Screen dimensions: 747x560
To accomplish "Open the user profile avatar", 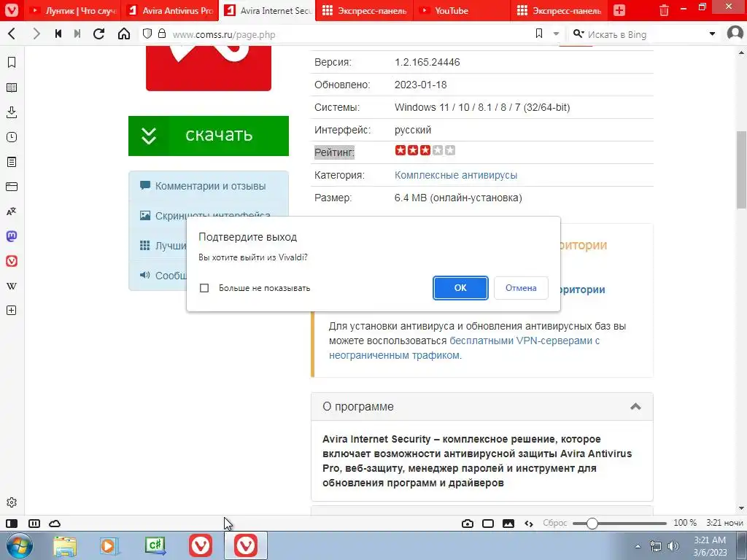I will (735, 34).
